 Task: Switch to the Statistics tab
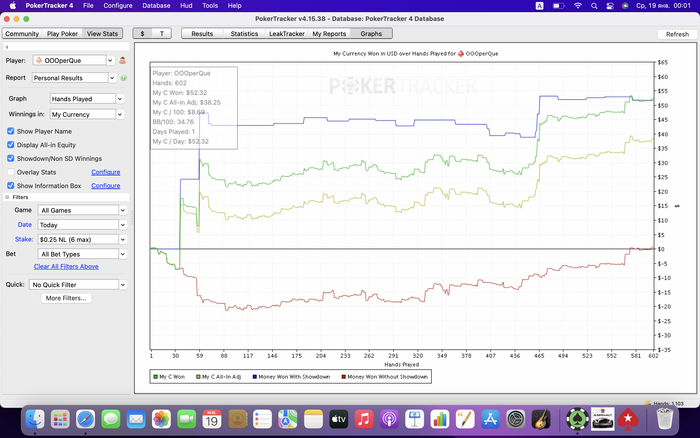click(244, 33)
